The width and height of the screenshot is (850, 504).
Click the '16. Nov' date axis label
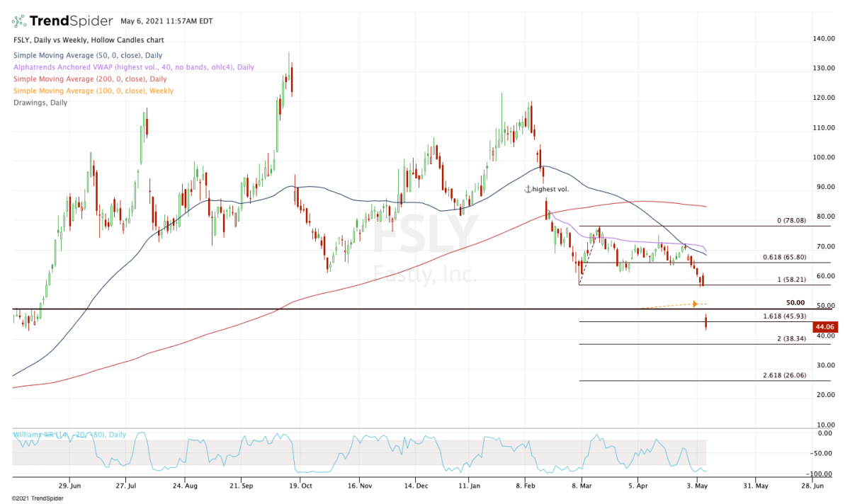[x=360, y=486]
